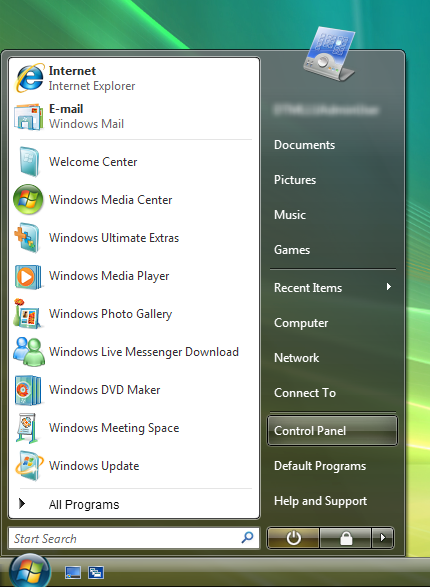Click Switch between windows icon
430x587 pixels.
click(96, 572)
